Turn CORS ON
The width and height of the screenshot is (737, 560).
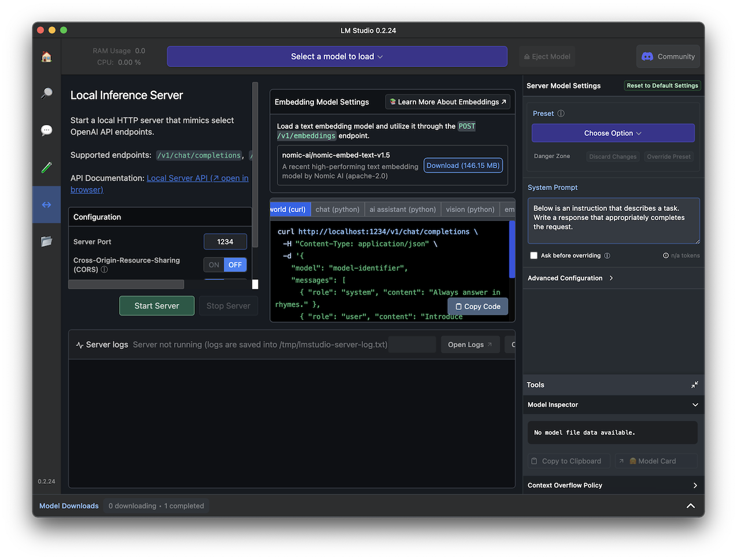(214, 265)
